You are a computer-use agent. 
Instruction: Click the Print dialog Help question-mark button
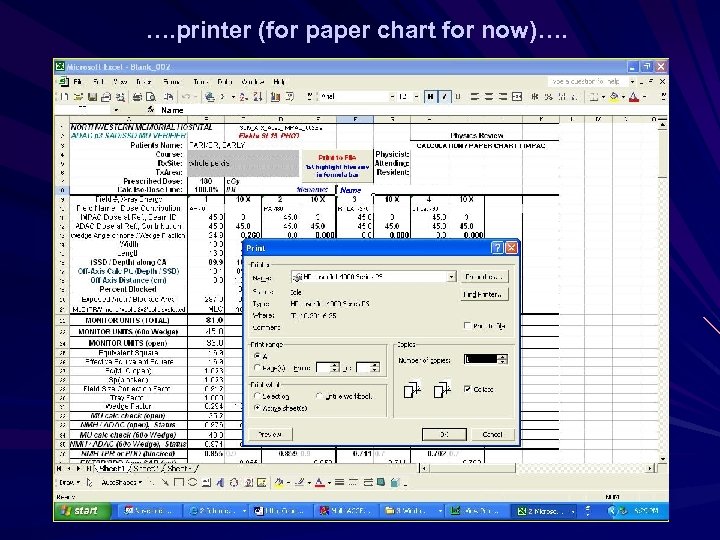point(497,248)
